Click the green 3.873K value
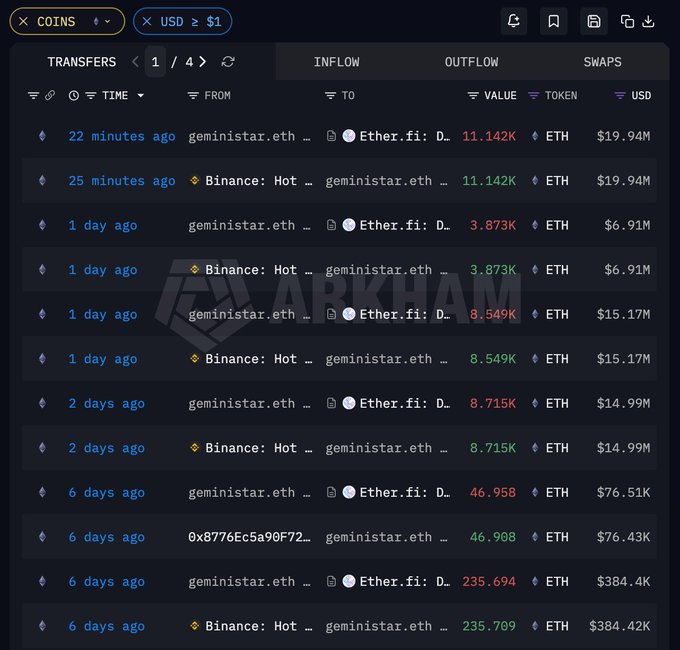The height and width of the screenshot is (650, 680). (493, 270)
